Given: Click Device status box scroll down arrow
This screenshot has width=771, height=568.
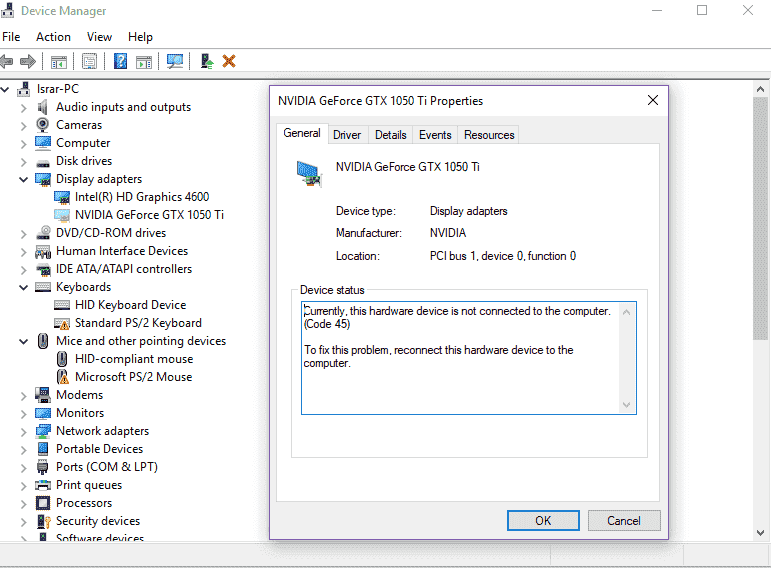Looking at the screenshot, I should 626,405.
